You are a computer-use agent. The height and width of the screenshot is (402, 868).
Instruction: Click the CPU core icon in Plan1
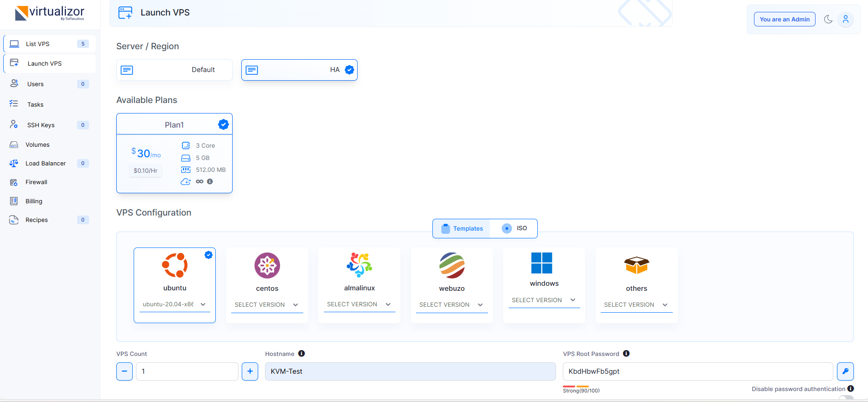(x=186, y=145)
